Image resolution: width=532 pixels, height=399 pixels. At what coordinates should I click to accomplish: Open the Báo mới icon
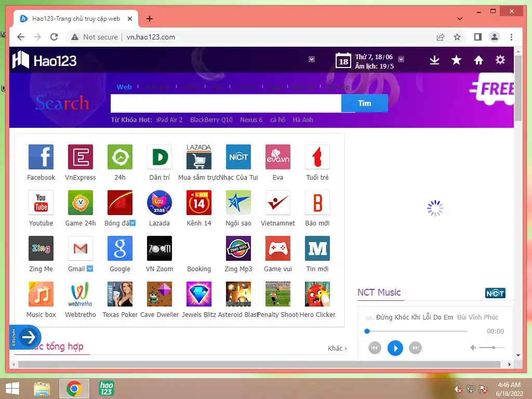tap(317, 203)
